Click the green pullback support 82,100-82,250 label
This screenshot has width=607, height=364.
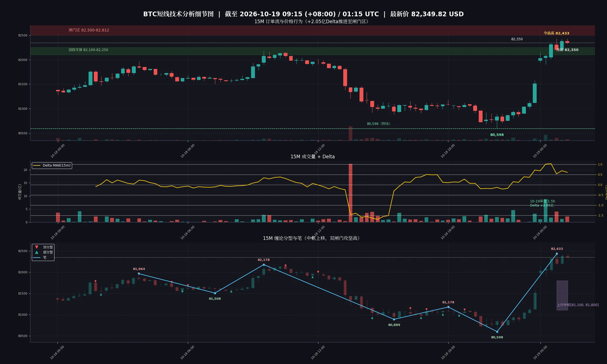[88, 50]
